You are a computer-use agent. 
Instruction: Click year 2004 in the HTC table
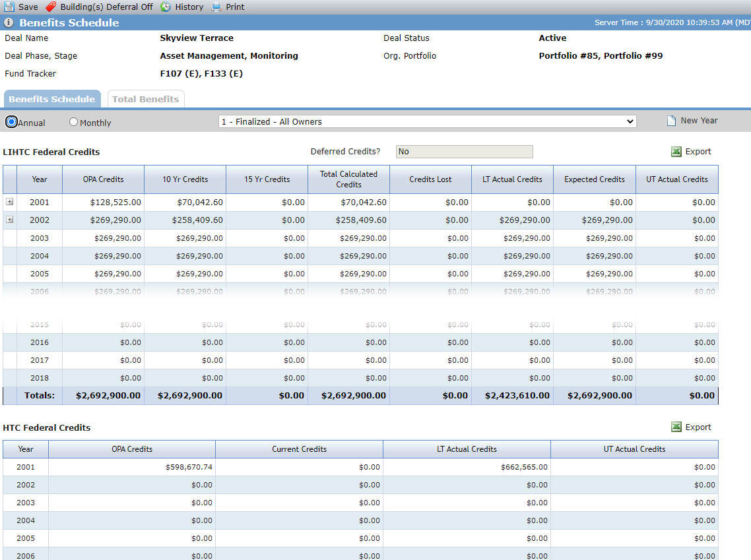coord(25,520)
